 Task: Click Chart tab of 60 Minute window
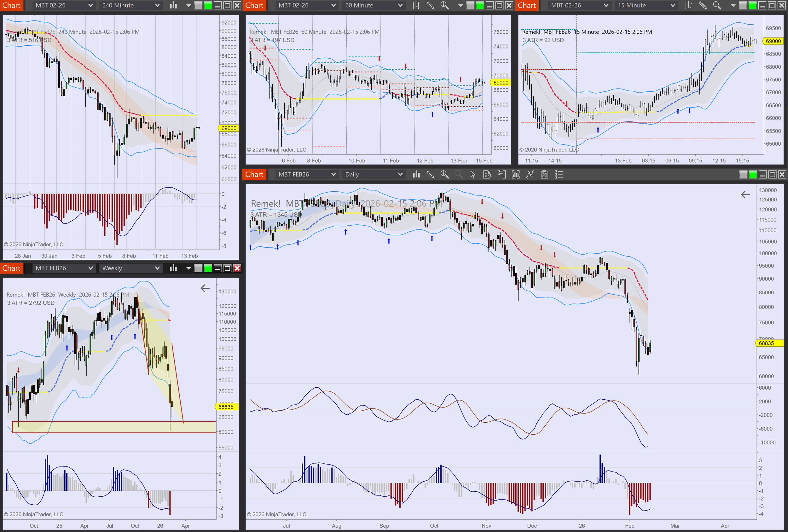pos(254,5)
